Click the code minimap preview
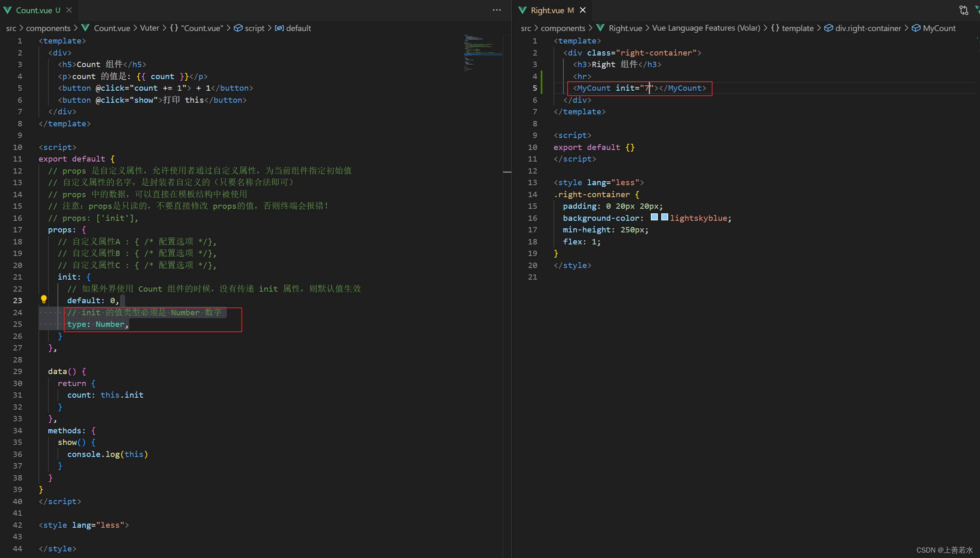The image size is (980, 558). [483, 53]
